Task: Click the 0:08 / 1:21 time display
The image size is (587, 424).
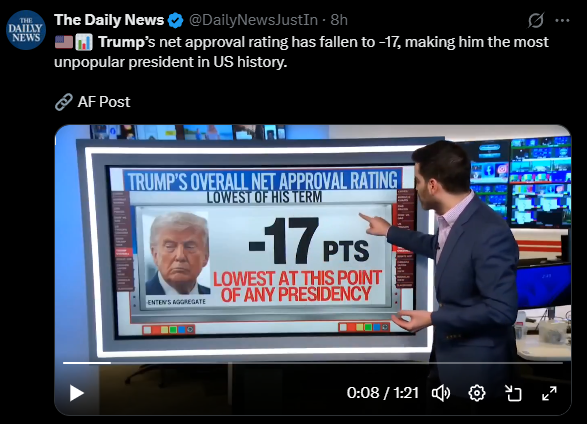Action: click(382, 393)
